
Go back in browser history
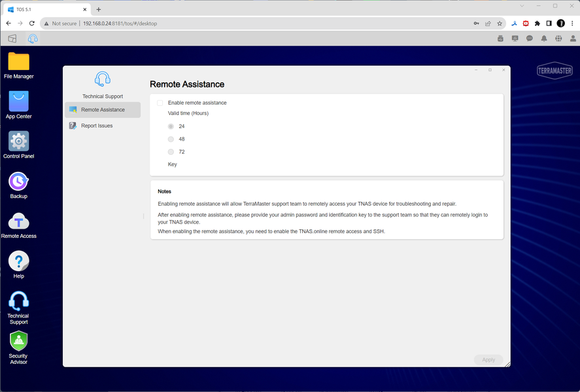(9, 24)
